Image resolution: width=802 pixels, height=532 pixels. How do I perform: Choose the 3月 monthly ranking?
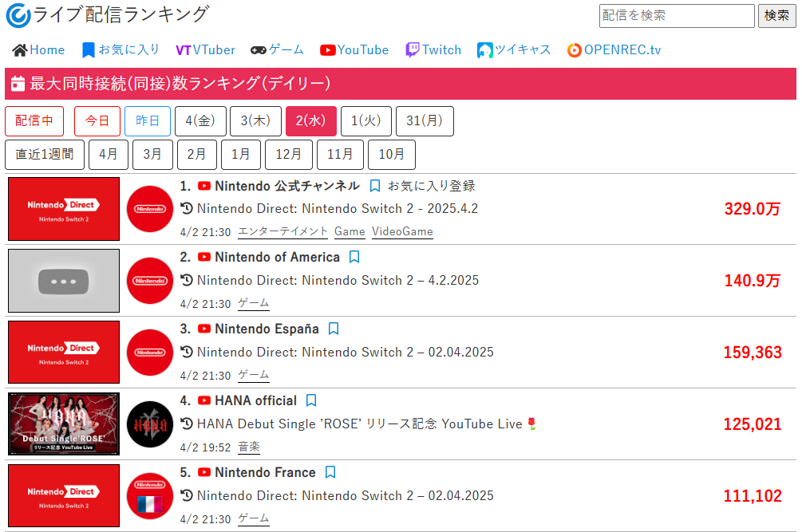pyautogui.click(x=152, y=155)
